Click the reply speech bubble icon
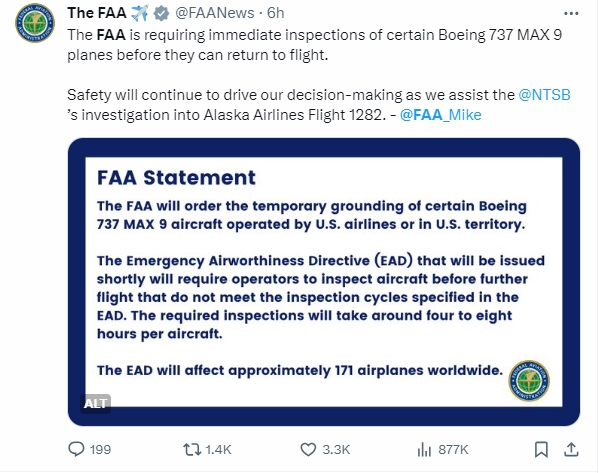 76,449
